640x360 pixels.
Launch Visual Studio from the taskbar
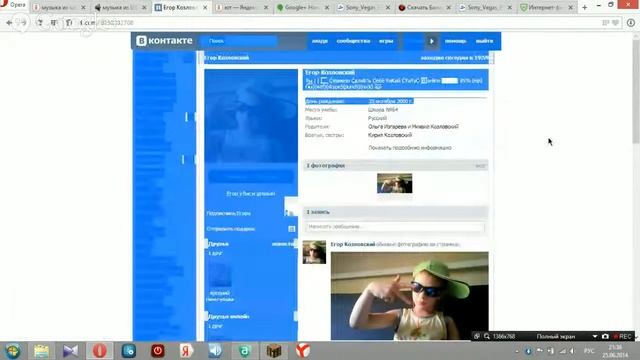tap(70, 351)
